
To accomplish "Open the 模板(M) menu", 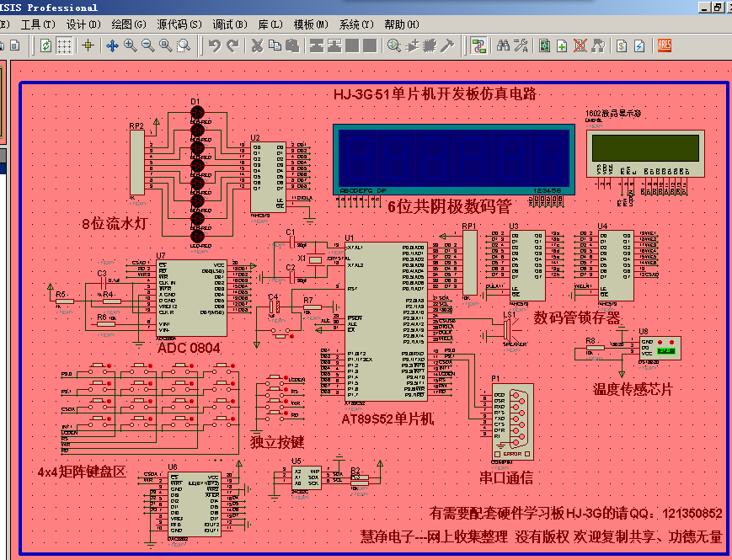I will 311,24.
